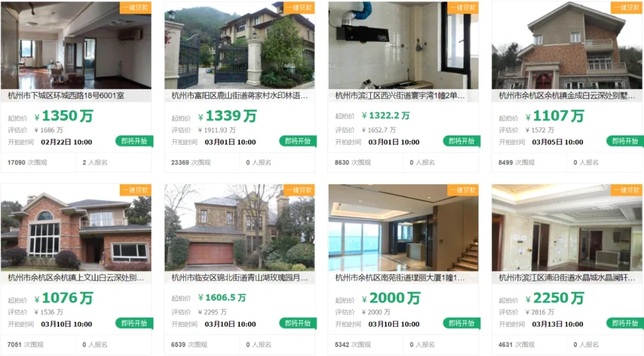The width and height of the screenshot is (644, 356).
Task: Open the 杭州市富阳区鹿山街道 listing title
Action: pyautogui.click(x=240, y=95)
